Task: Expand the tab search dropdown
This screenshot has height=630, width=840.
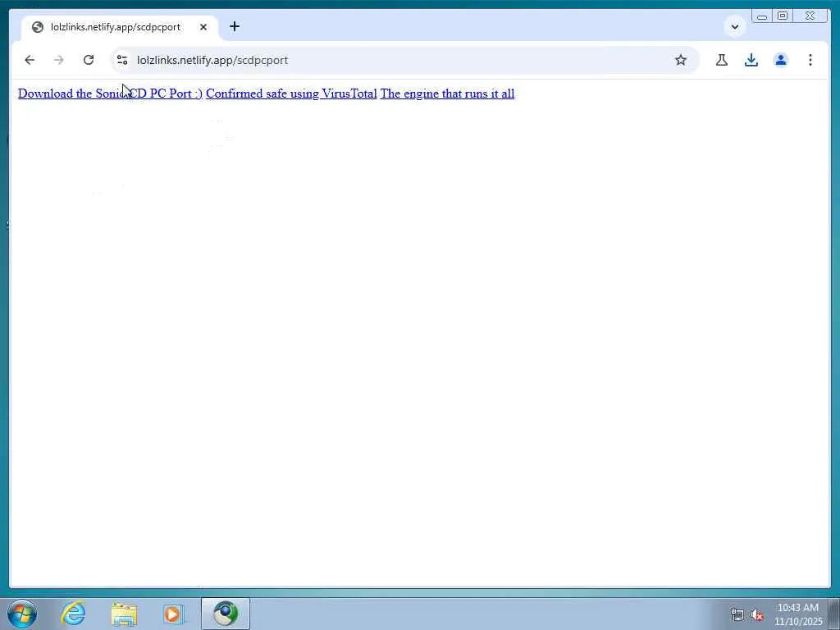Action: coord(734,27)
